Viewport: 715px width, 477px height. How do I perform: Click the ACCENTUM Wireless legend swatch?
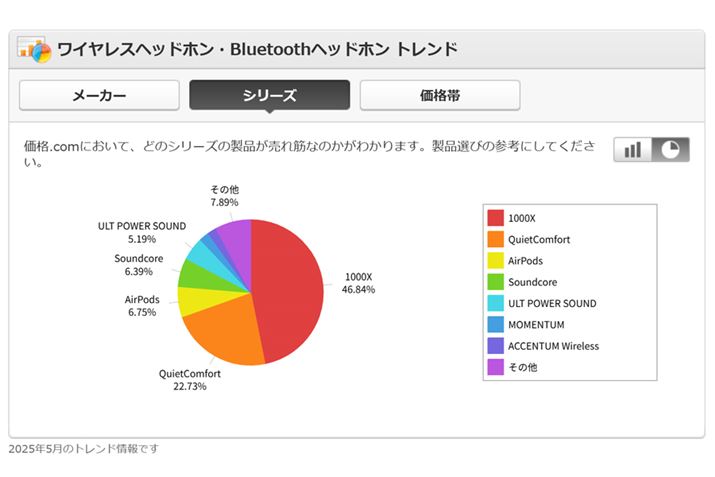[495, 346]
